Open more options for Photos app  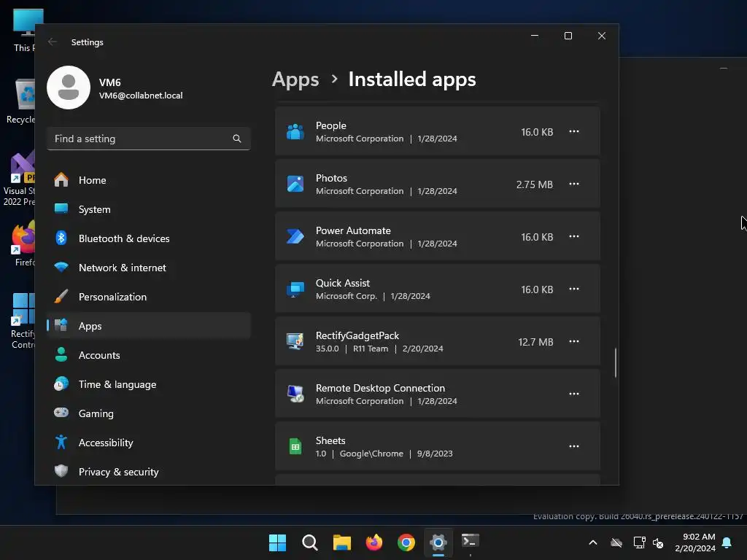click(x=574, y=184)
